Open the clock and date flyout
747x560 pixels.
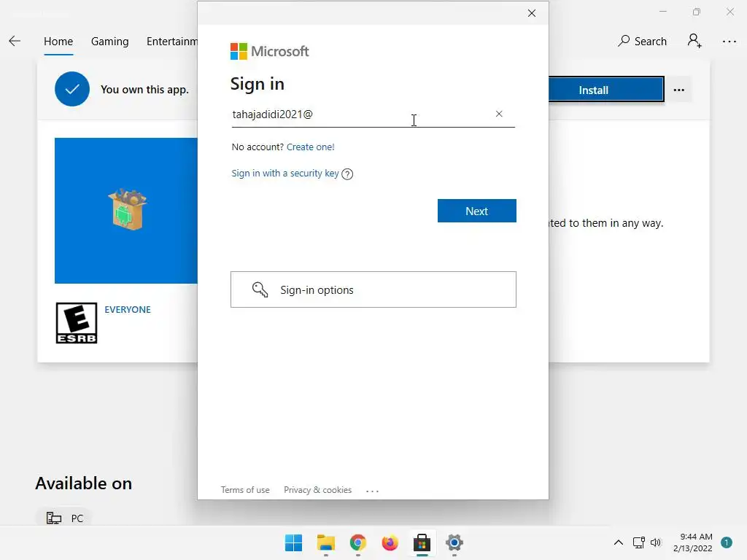point(693,542)
